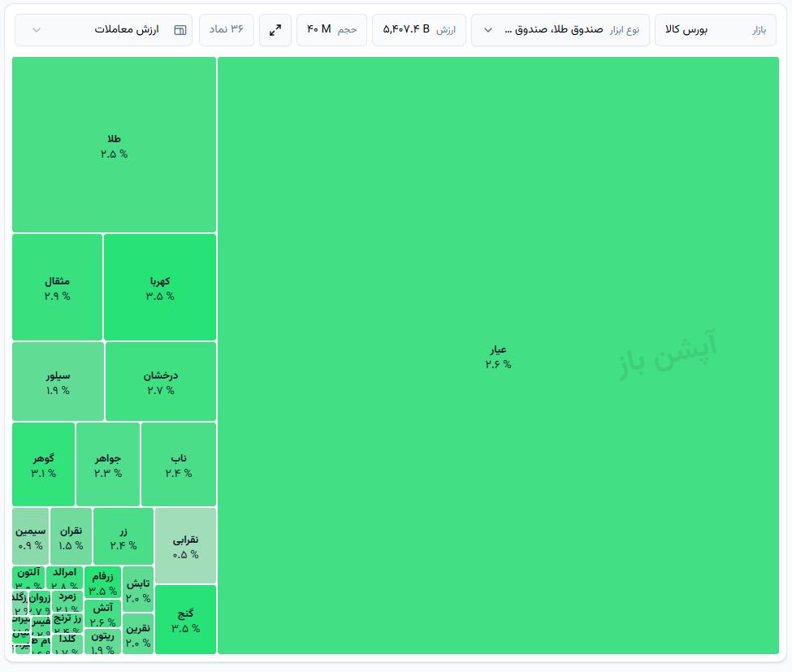The image size is (792, 672).
Task: Open the بازار بورس کالا selector
Action: point(715,30)
